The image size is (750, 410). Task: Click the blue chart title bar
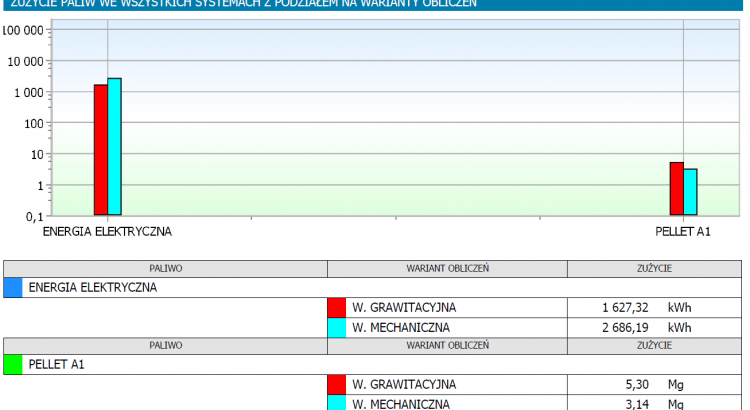(x=373, y=5)
